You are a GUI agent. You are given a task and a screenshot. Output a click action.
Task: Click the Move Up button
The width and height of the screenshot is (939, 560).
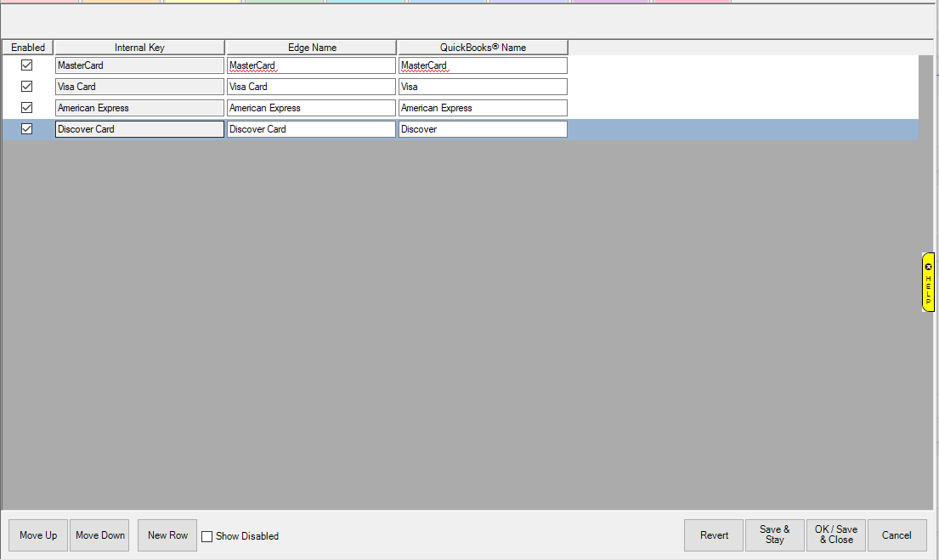38,535
